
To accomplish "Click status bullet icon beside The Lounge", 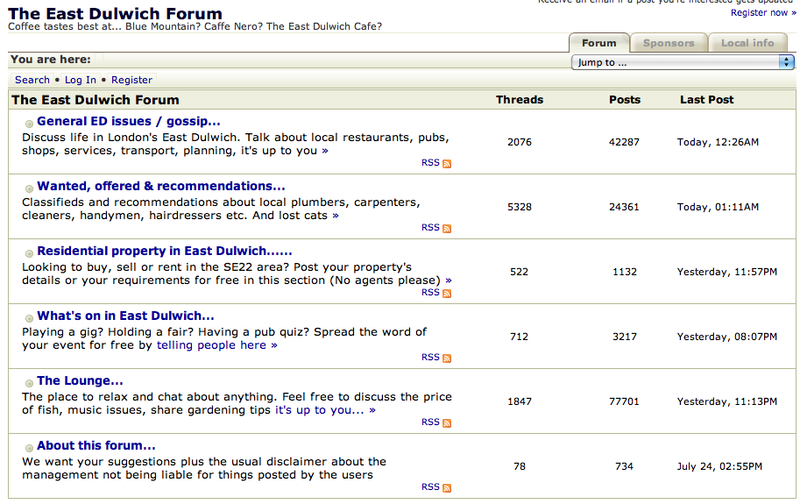I will [29, 383].
